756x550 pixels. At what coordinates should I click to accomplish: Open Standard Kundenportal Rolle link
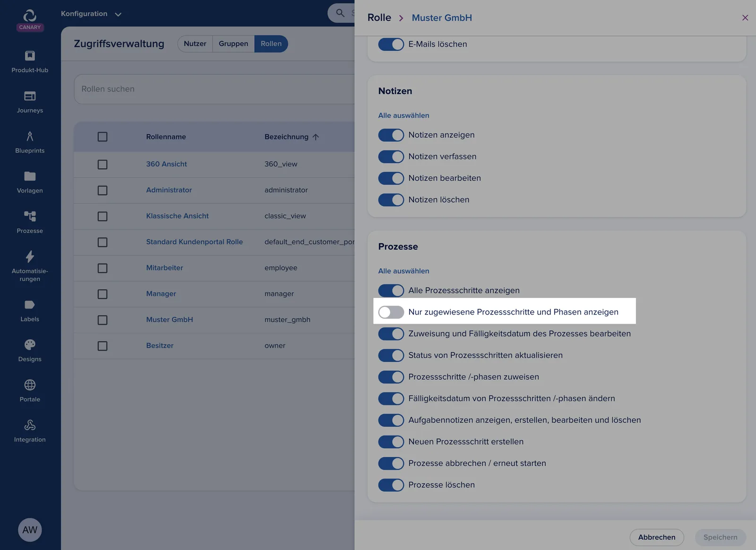[x=194, y=242]
